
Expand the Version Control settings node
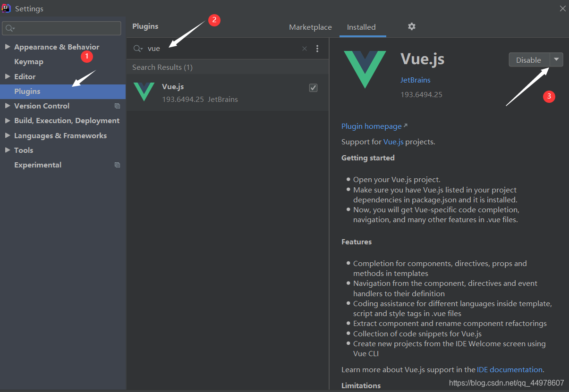pyautogui.click(x=8, y=106)
